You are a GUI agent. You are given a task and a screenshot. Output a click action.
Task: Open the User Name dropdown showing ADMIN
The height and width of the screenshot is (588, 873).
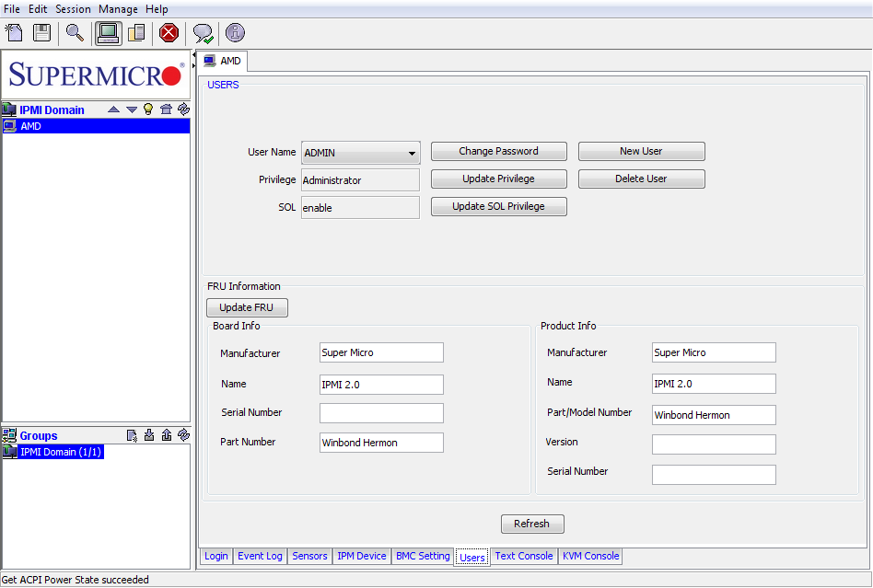[361, 153]
